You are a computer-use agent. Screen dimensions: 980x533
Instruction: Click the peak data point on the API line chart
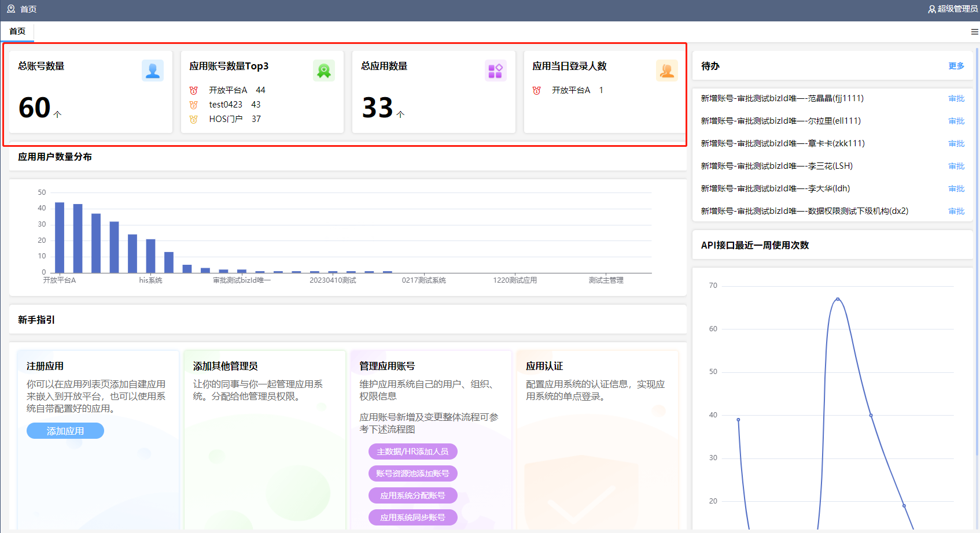[838, 299]
